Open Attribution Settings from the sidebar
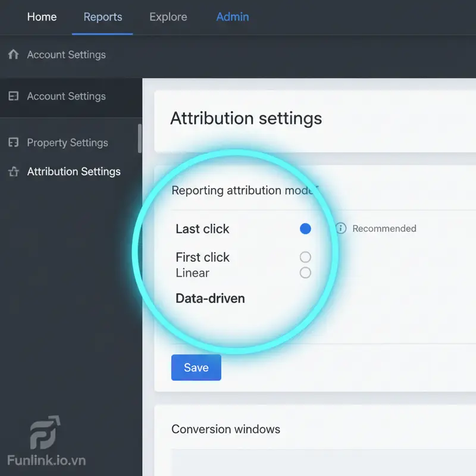Image resolution: width=476 pixels, height=476 pixels. [74, 171]
